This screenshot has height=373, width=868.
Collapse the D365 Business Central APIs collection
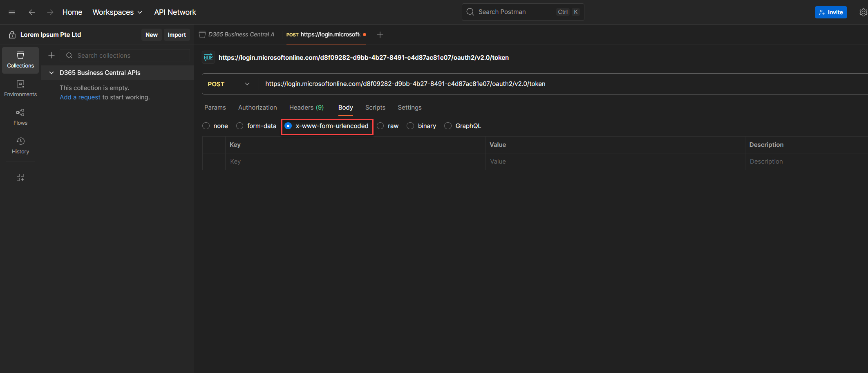(x=51, y=73)
